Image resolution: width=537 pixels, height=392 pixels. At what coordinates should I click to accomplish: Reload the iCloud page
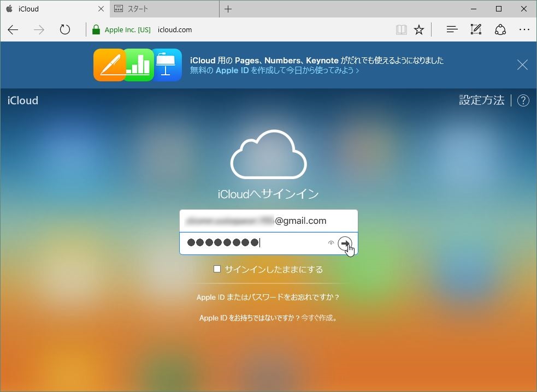click(x=64, y=30)
